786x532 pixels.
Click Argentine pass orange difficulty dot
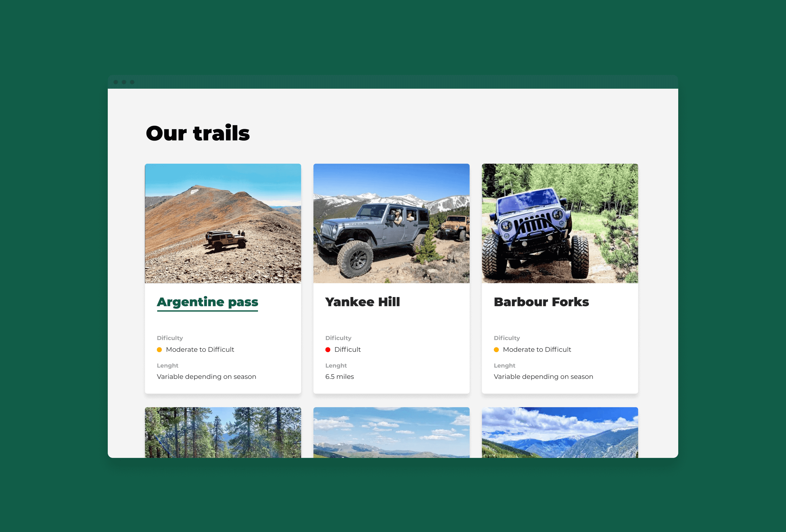(159, 350)
